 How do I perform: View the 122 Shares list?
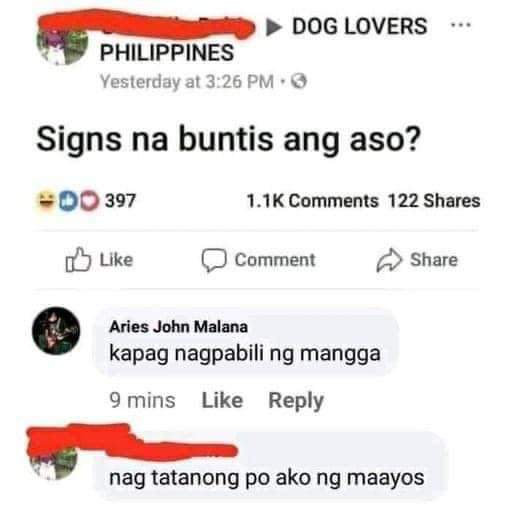(x=434, y=201)
